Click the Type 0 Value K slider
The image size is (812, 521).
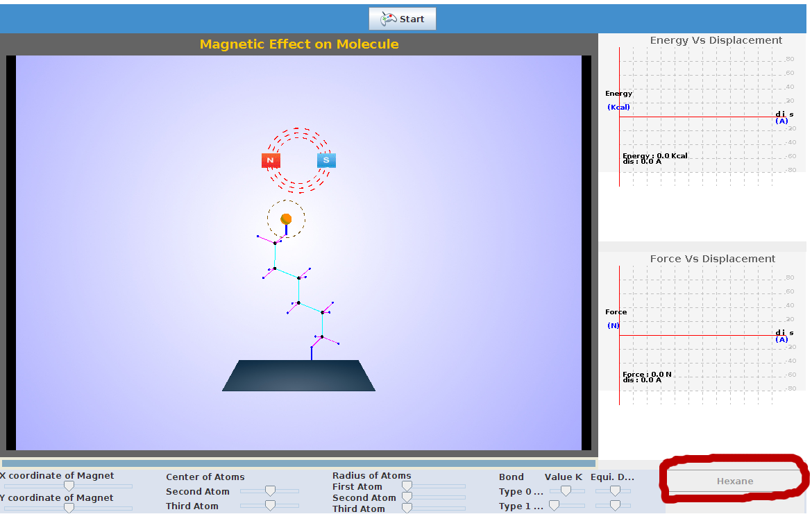coord(566,491)
